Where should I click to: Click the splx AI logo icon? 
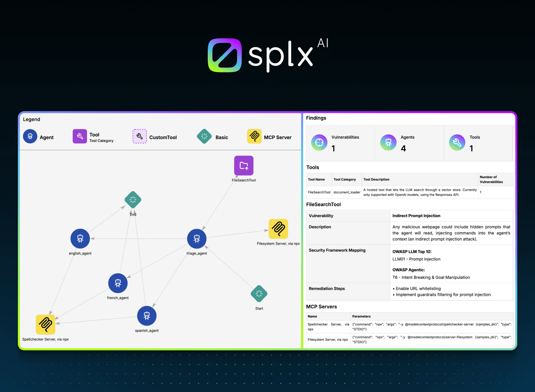click(224, 55)
